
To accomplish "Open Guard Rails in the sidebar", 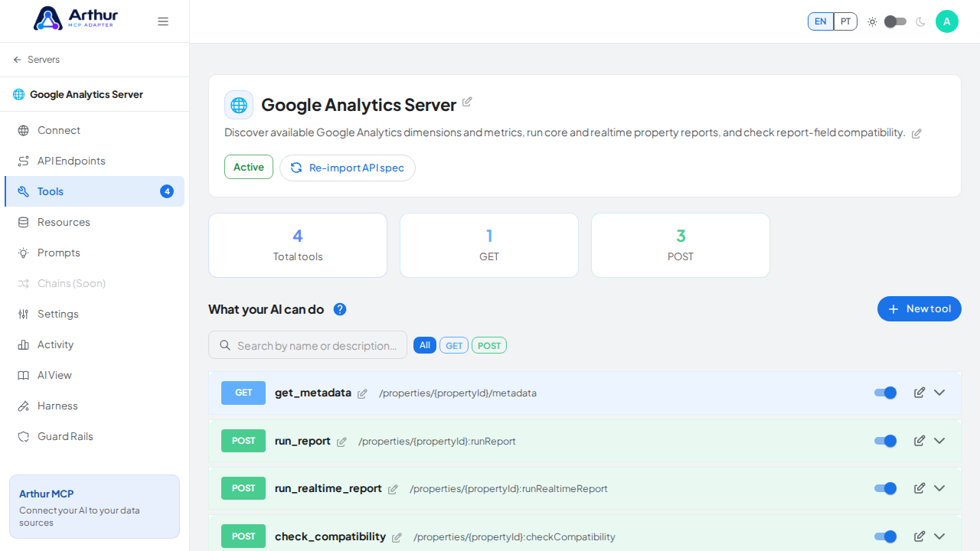I will click(94, 436).
